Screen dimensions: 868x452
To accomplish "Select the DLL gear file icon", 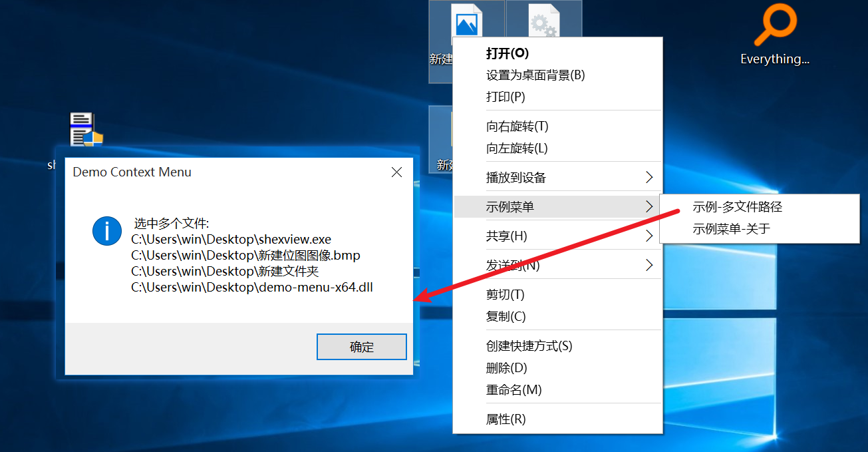I will pyautogui.click(x=544, y=20).
